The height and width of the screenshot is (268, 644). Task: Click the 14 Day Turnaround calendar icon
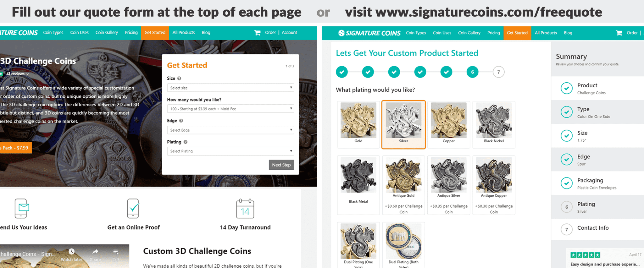pyautogui.click(x=245, y=209)
